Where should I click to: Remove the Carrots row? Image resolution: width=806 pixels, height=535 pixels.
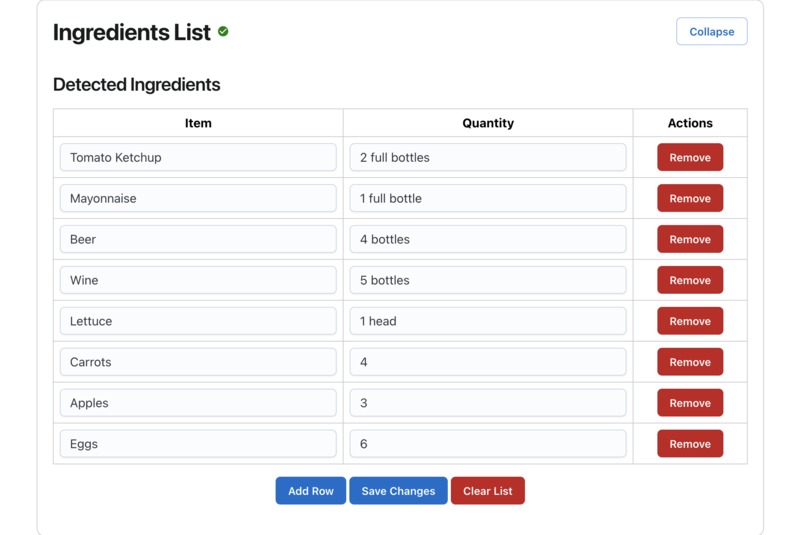click(690, 362)
